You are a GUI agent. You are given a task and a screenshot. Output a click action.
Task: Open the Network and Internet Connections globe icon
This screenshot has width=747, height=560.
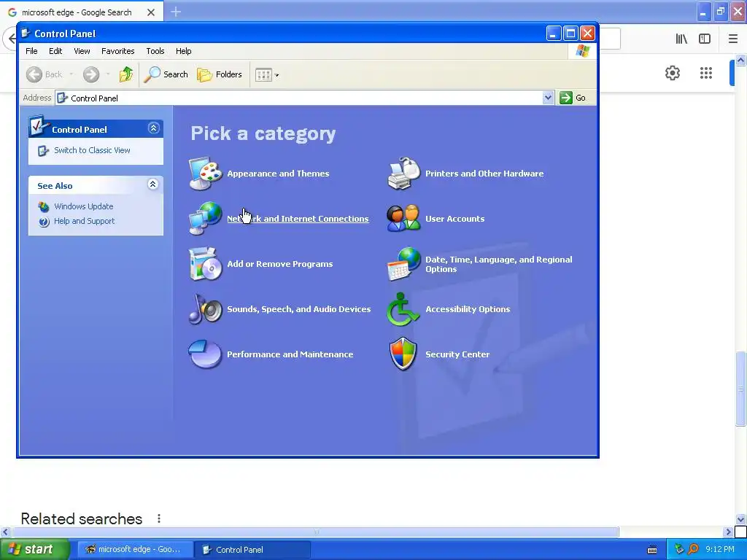coord(205,219)
